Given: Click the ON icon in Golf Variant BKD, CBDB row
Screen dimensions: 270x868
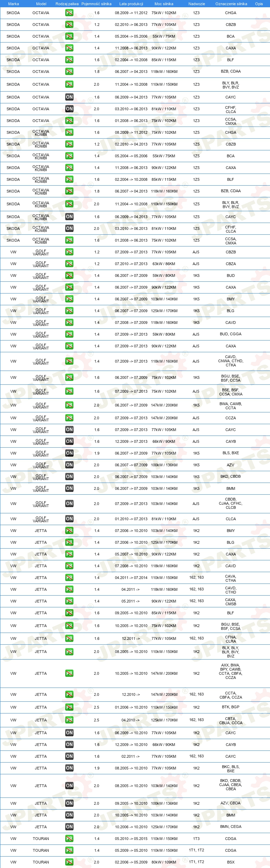Looking at the screenshot, I should click(69, 476).
